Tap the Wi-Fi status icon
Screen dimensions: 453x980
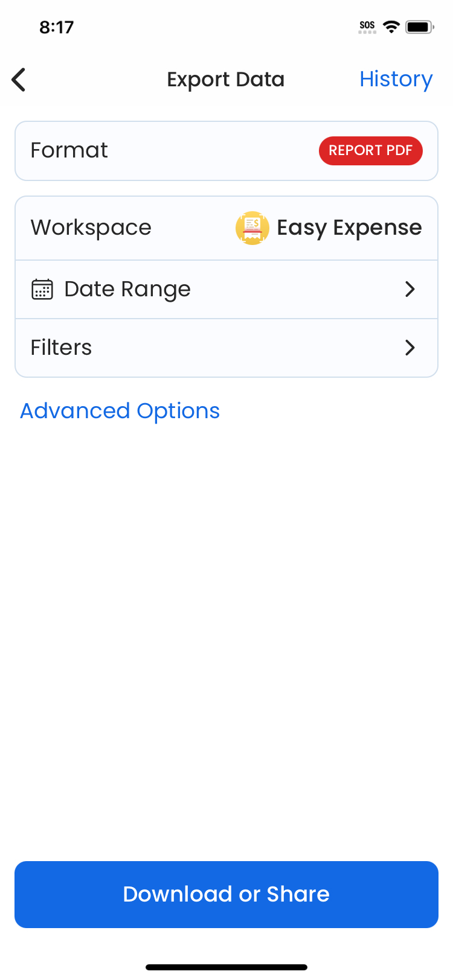(391, 27)
